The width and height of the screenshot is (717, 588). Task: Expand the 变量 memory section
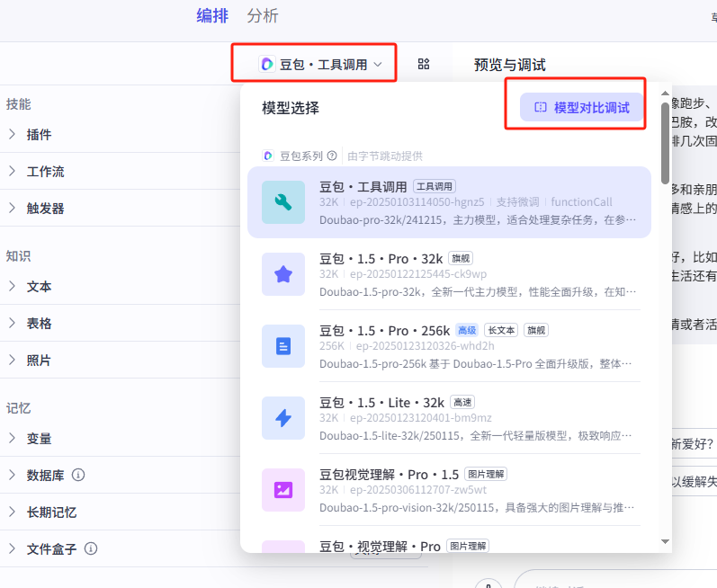(13, 439)
